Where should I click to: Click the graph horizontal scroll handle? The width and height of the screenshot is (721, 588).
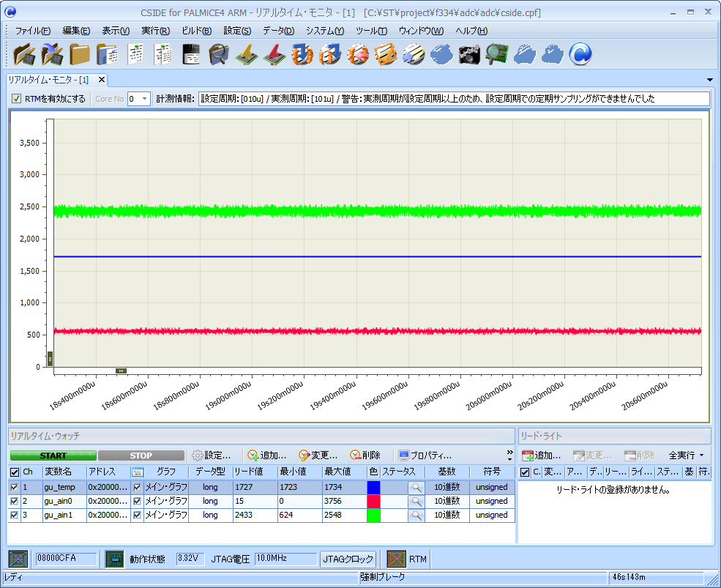point(121,371)
